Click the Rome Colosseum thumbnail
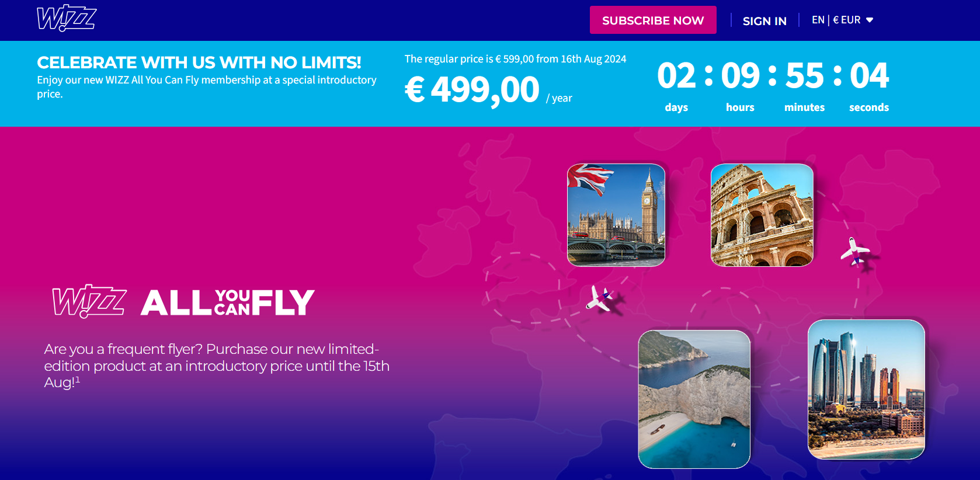 (762, 215)
